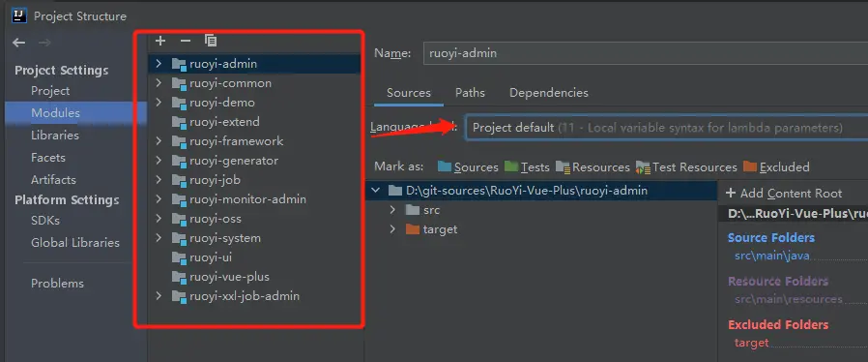The image size is (868, 362).
Task: Expand the ruoyi-monitor-admin module
Action: coord(159,199)
